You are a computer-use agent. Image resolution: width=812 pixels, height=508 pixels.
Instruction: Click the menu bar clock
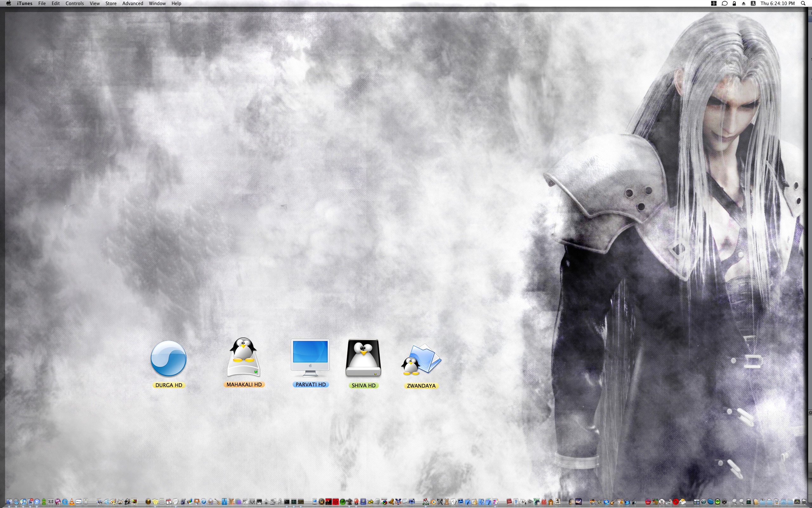click(x=777, y=3)
